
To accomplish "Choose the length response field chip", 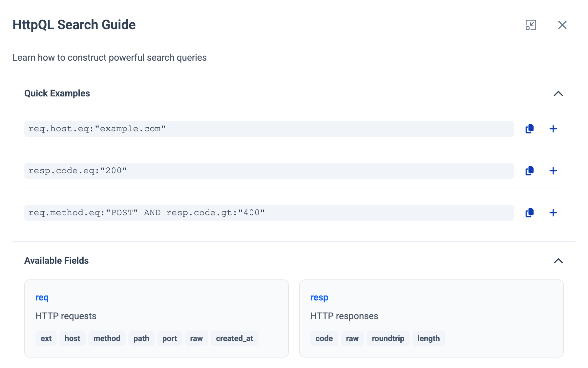I will pos(429,338).
